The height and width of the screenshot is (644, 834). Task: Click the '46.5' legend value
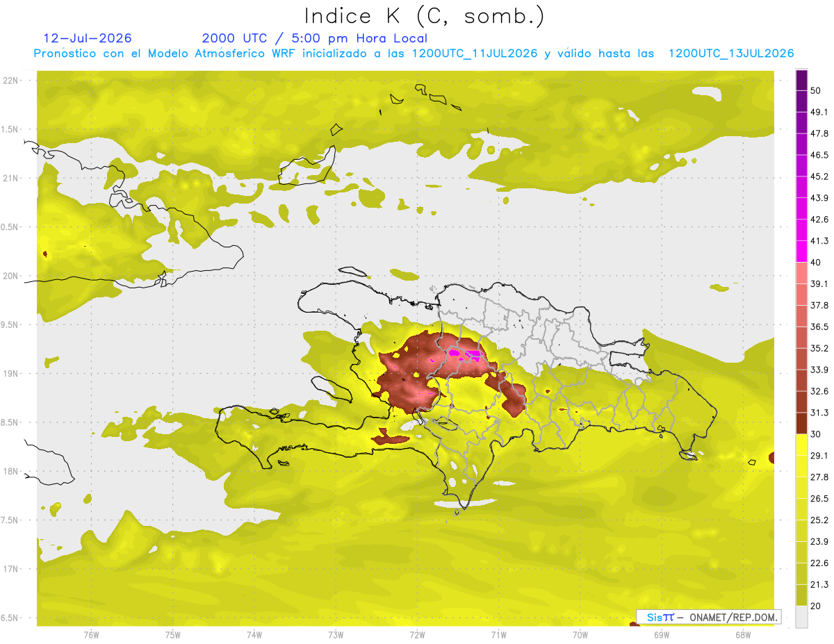pos(819,155)
